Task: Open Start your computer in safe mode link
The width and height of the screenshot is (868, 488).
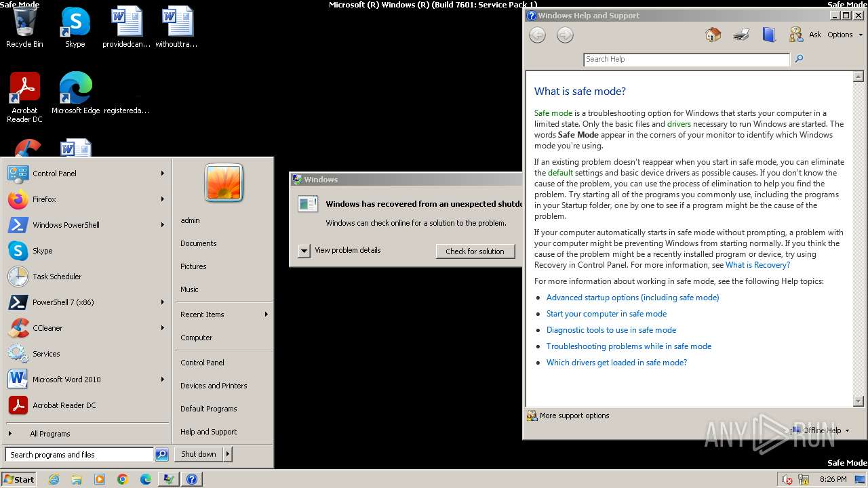Action: coord(606,314)
